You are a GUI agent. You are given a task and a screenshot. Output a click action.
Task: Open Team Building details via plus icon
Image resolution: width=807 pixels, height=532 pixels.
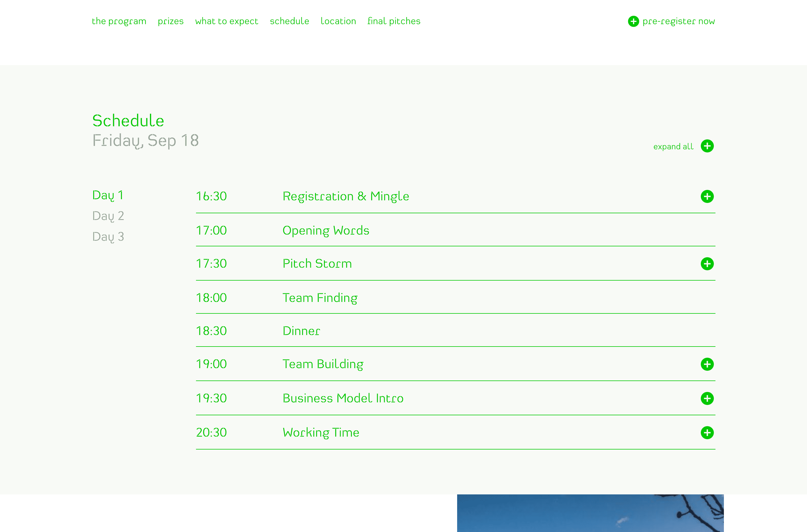tap(707, 364)
